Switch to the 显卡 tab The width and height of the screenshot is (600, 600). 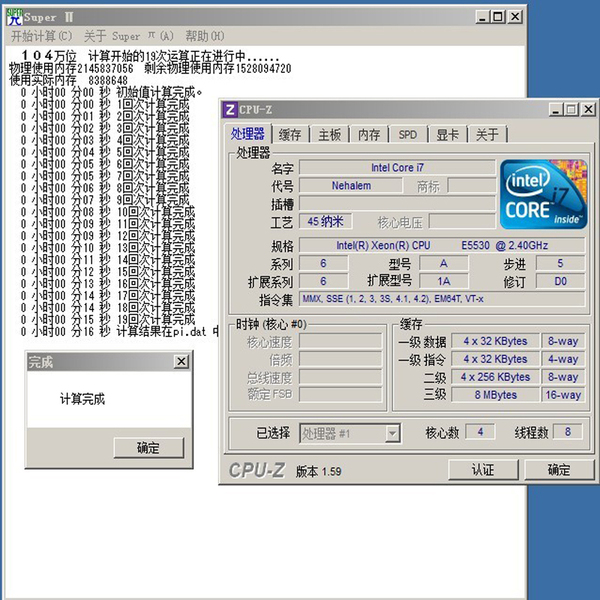447,135
